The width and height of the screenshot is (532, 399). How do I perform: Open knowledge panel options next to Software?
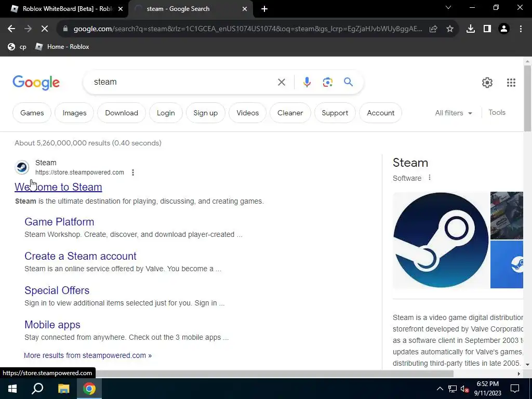pyautogui.click(x=430, y=178)
